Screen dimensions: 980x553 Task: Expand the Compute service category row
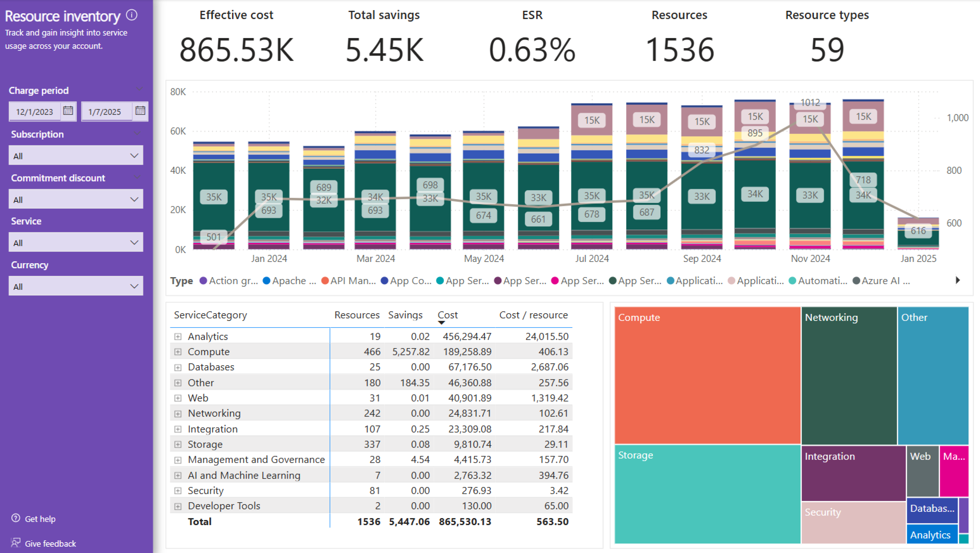coord(178,352)
